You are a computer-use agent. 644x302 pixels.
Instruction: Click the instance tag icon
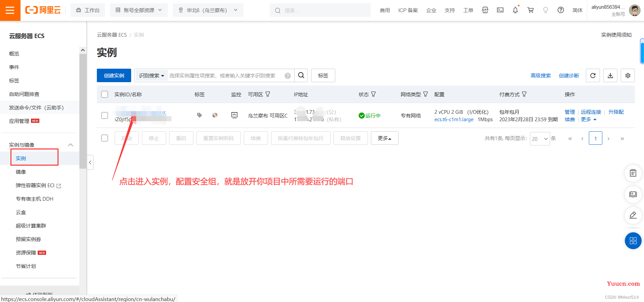click(x=199, y=115)
